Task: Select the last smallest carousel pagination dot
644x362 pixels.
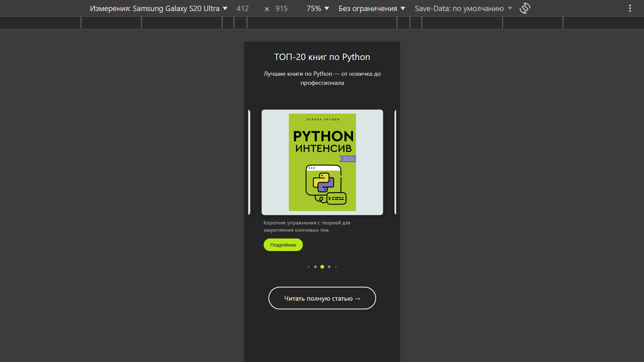Action: click(336, 267)
